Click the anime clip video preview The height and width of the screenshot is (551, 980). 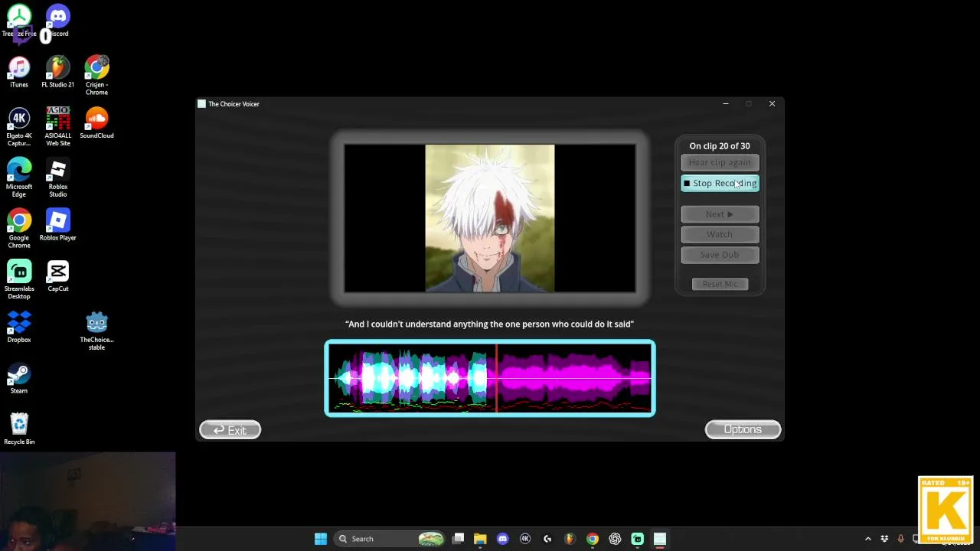[x=490, y=218]
